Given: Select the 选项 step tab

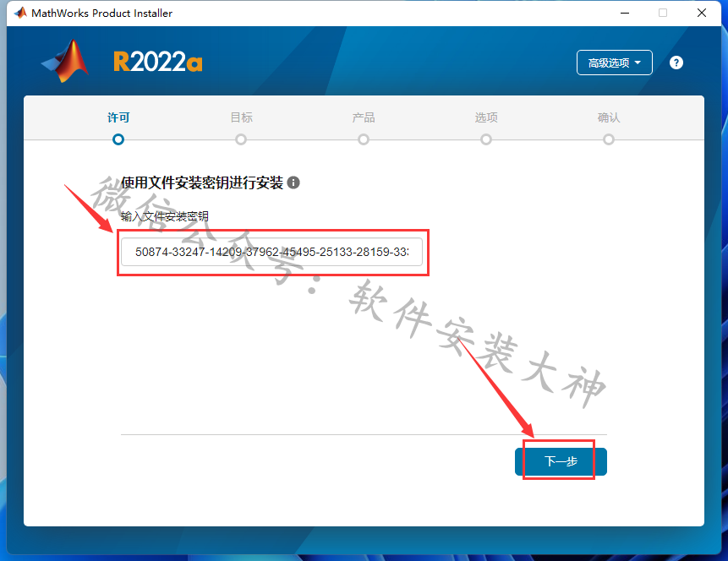Looking at the screenshot, I should point(486,117).
